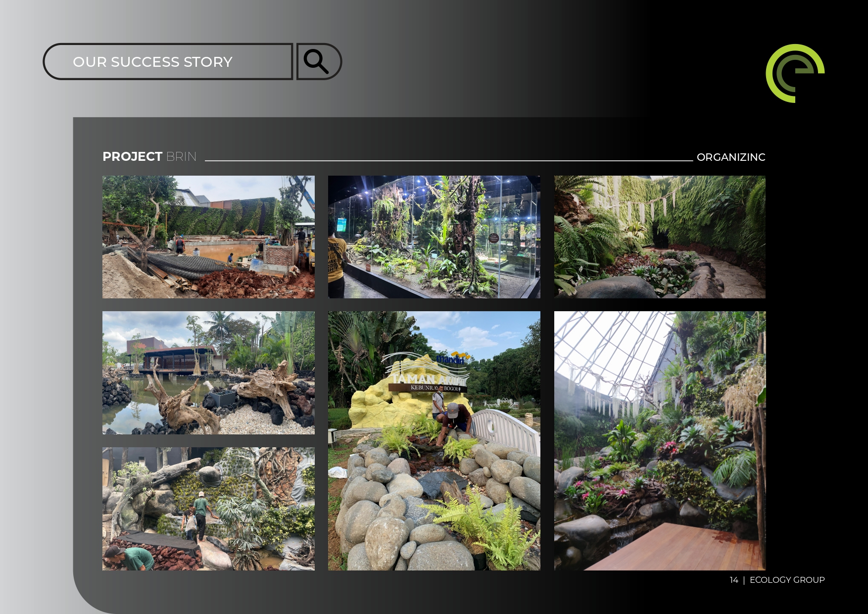Select the ORGANIZINC label
Image resolution: width=868 pixels, height=614 pixels.
click(x=730, y=157)
